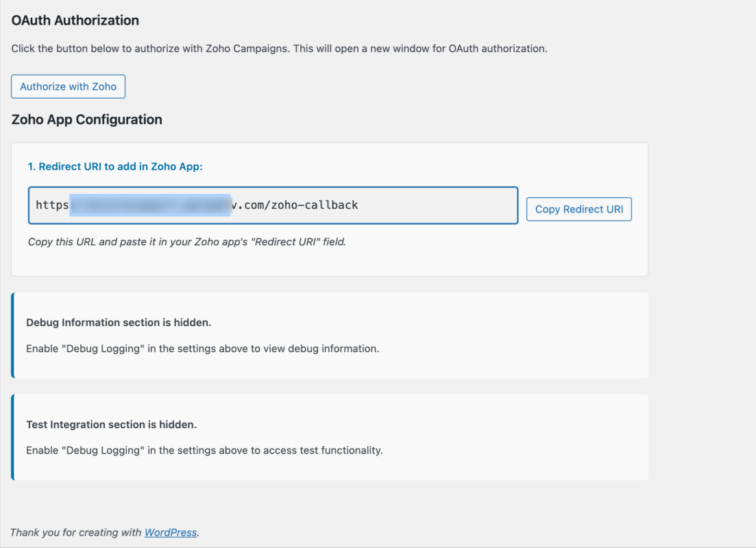Select the italic helper text below the URI field
Viewport: 756px width, 548px height.
[x=186, y=241]
